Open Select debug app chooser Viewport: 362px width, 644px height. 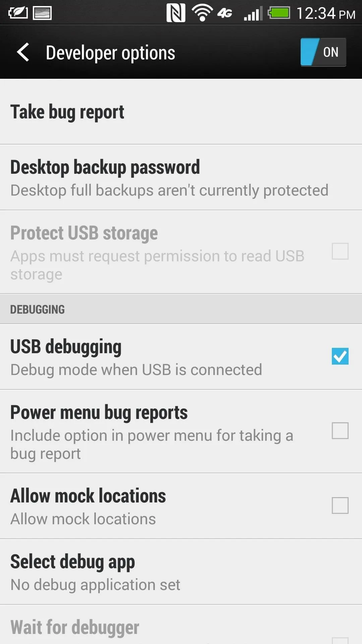(181, 572)
